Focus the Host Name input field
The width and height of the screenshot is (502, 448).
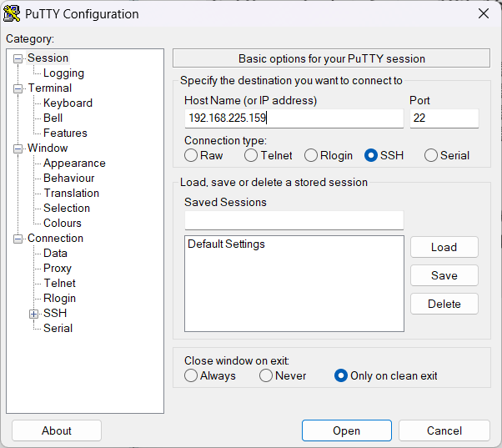(x=294, y=118)
